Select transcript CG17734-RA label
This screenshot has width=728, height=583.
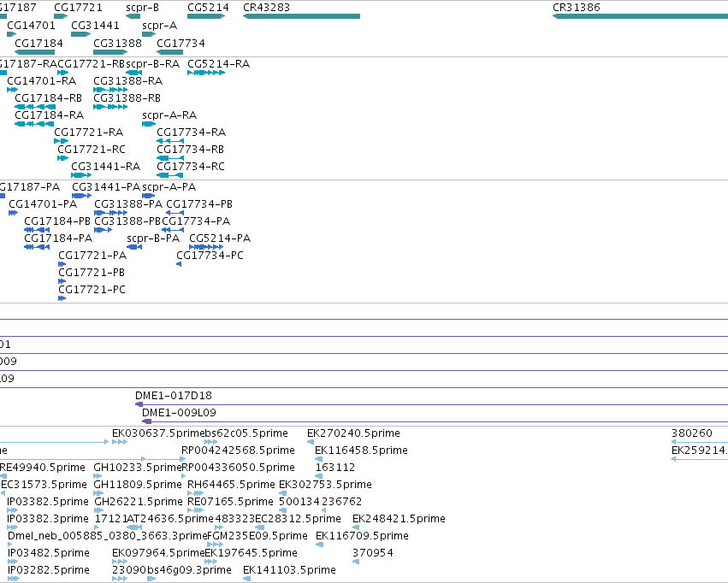(x=192, y=132)
